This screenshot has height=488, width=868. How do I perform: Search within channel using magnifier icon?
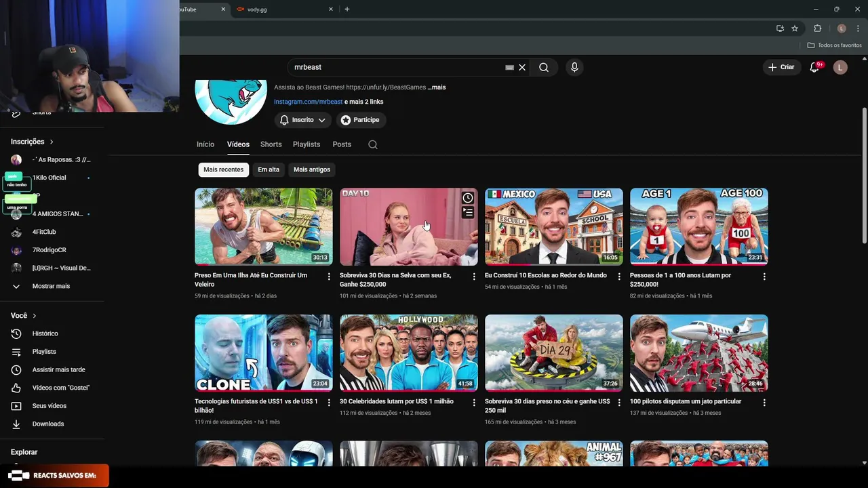tap(373, 144)
